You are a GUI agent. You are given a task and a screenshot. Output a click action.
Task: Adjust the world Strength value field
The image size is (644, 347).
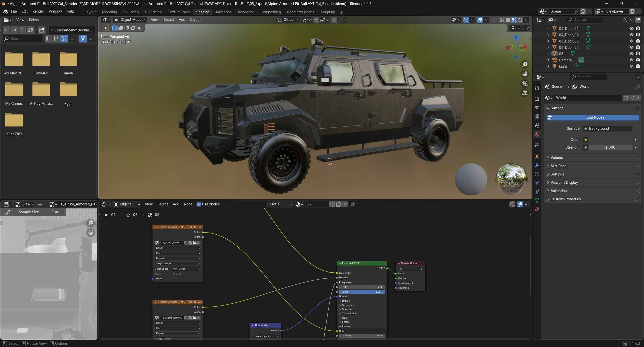(610, 147)
